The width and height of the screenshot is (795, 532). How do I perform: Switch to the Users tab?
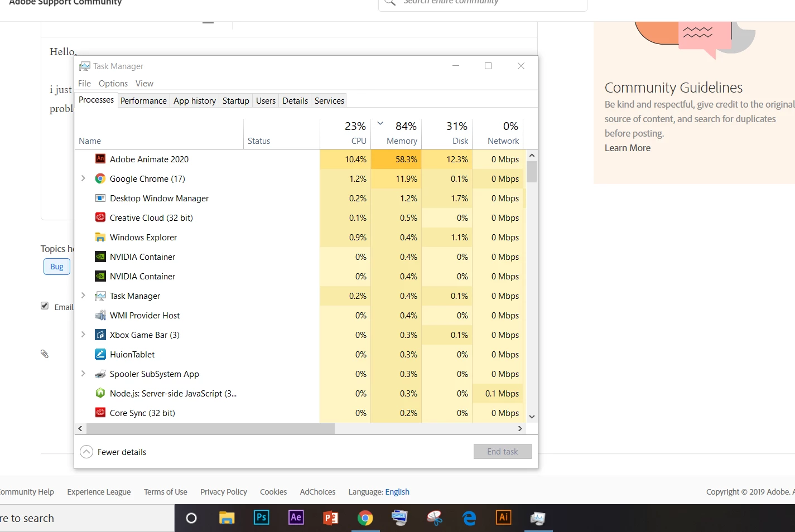point(266,100)
